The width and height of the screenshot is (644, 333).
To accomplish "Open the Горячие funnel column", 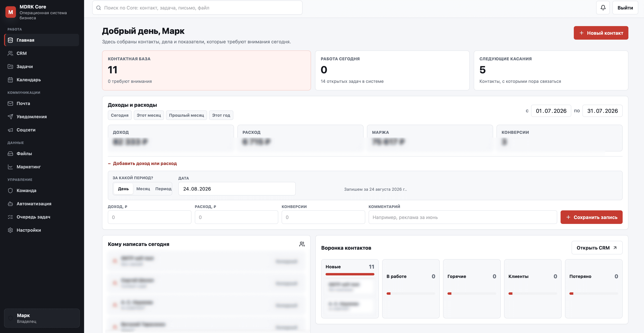I will pyautogui.click(x=472, y=289).
